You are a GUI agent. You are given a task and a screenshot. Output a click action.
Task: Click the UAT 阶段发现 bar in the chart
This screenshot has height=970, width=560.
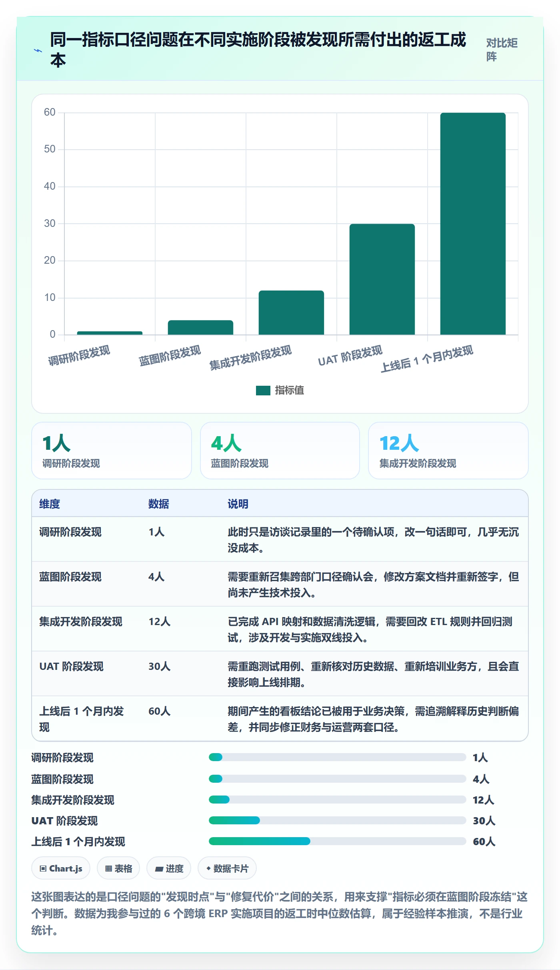click(x=382, y=279)
